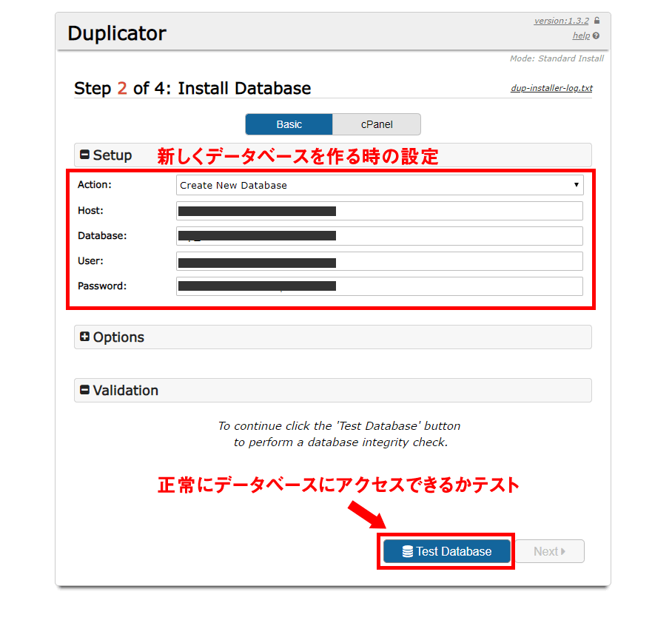The image size is (672, 620).
Task: Click the help question mark icon
Action: tap(597, 36)
